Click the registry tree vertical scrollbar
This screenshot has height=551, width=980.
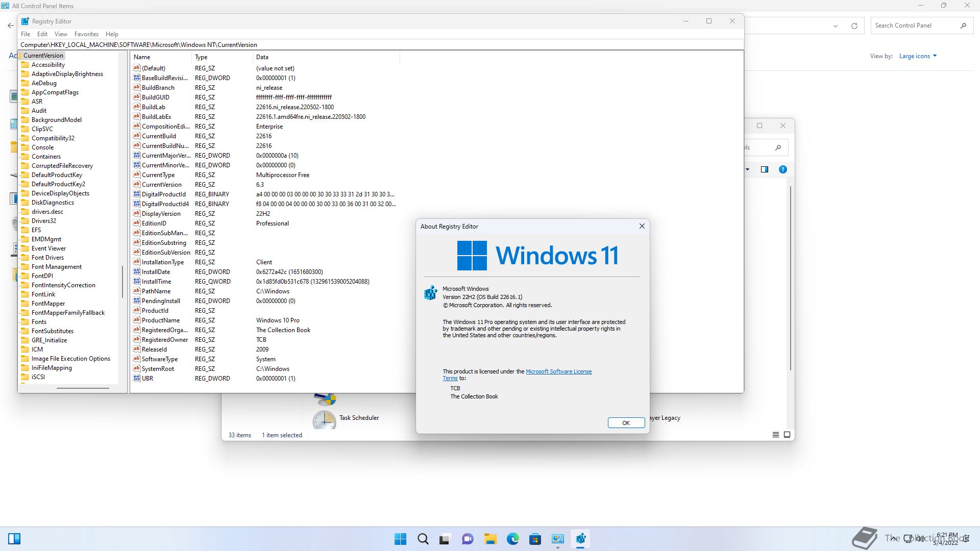[x=122, y=282]
